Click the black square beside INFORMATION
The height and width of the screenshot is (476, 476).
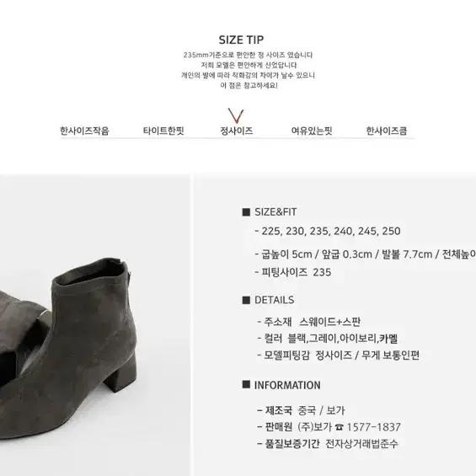coord(246,384)
